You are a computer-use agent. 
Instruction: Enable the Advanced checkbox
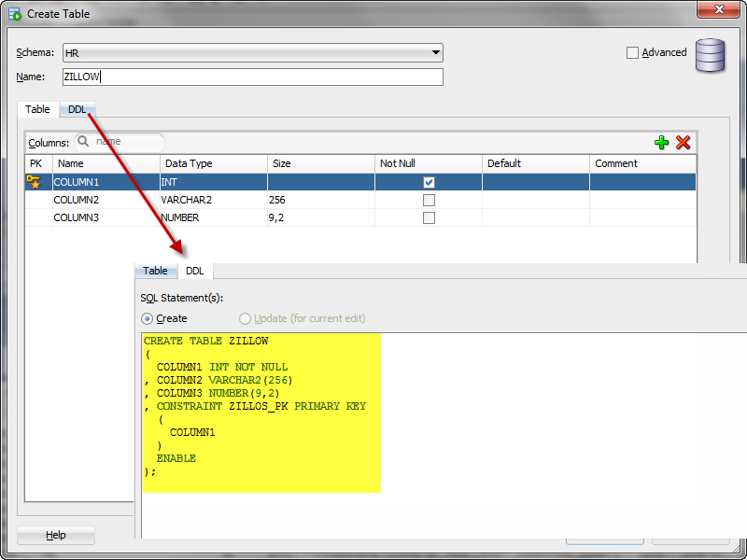[x=633, y=53]
